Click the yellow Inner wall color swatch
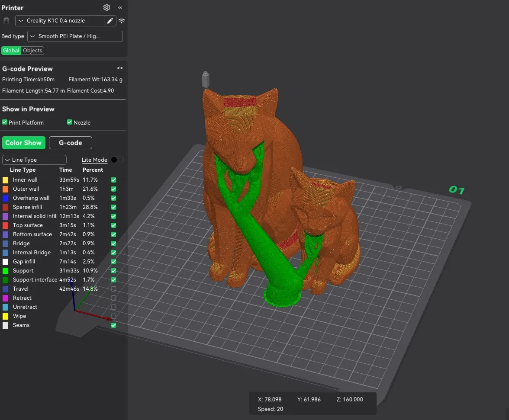Viewport: 509px width, 420px height. tap(5, 180)
